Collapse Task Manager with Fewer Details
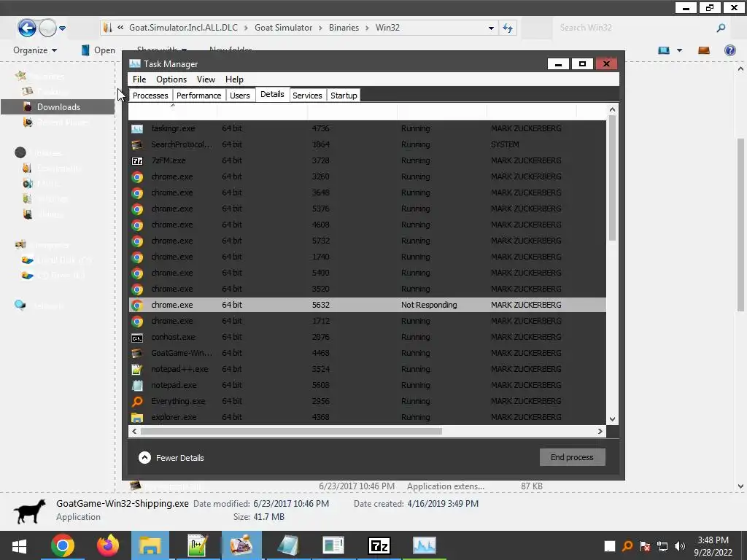Screen dimensions: 747x560 click(171, 458)
